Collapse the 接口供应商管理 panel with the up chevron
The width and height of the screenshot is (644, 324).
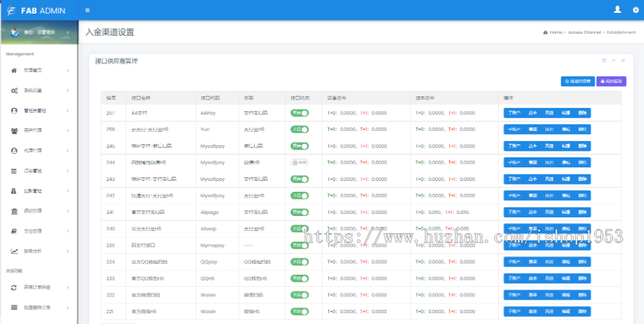614,60
